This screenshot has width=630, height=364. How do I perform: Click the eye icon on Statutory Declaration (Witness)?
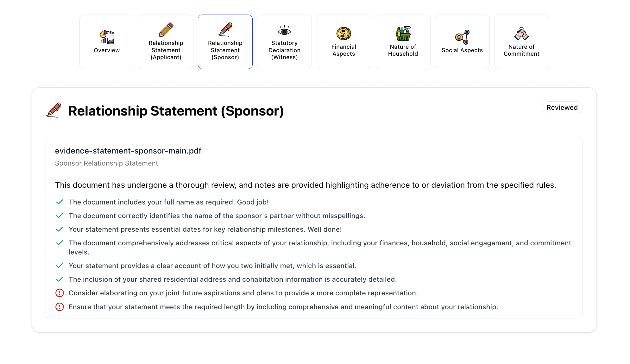(284, 30)
